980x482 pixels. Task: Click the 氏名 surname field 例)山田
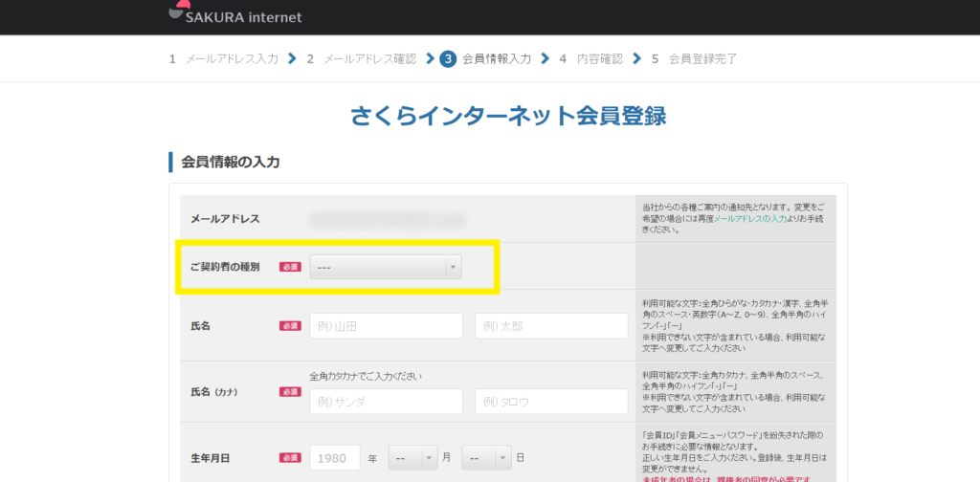387,326
